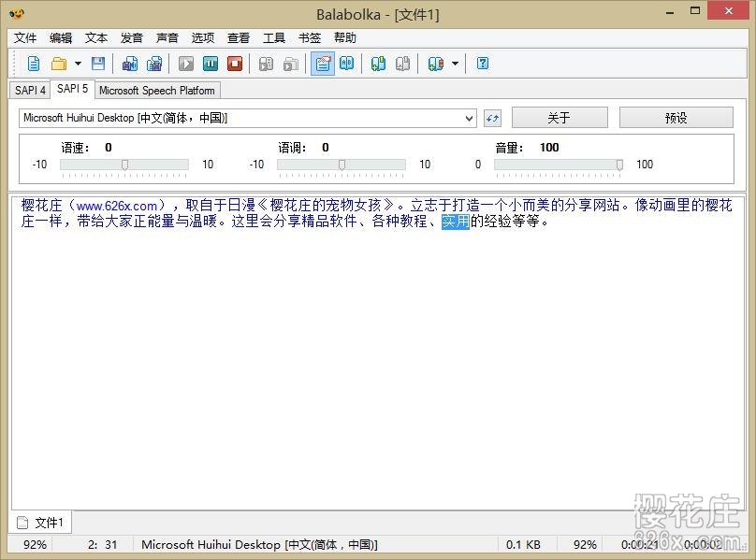Click the 音量 volume slider
756x560 pixels.
[x=559, y=165]
